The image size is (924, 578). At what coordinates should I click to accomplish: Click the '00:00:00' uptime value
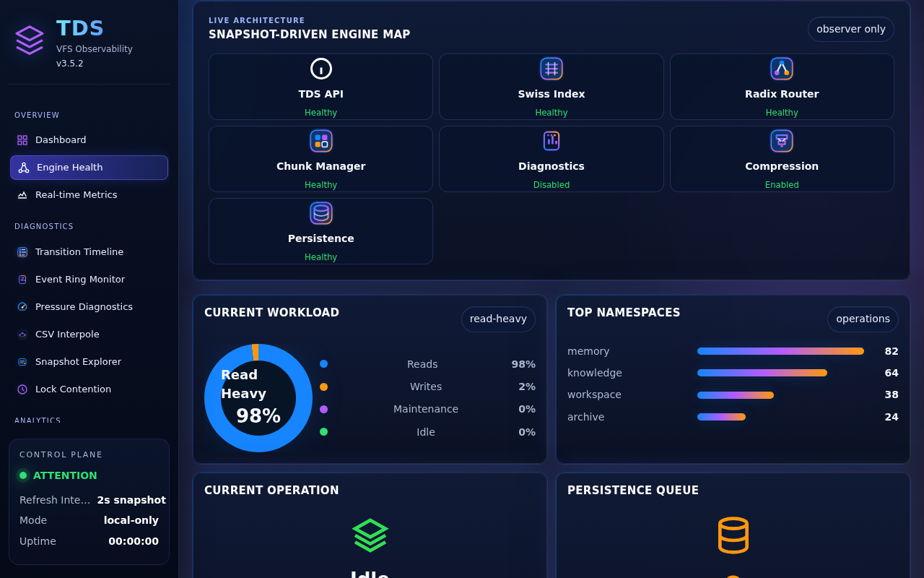pyautogui.click(x=134, y=541)
